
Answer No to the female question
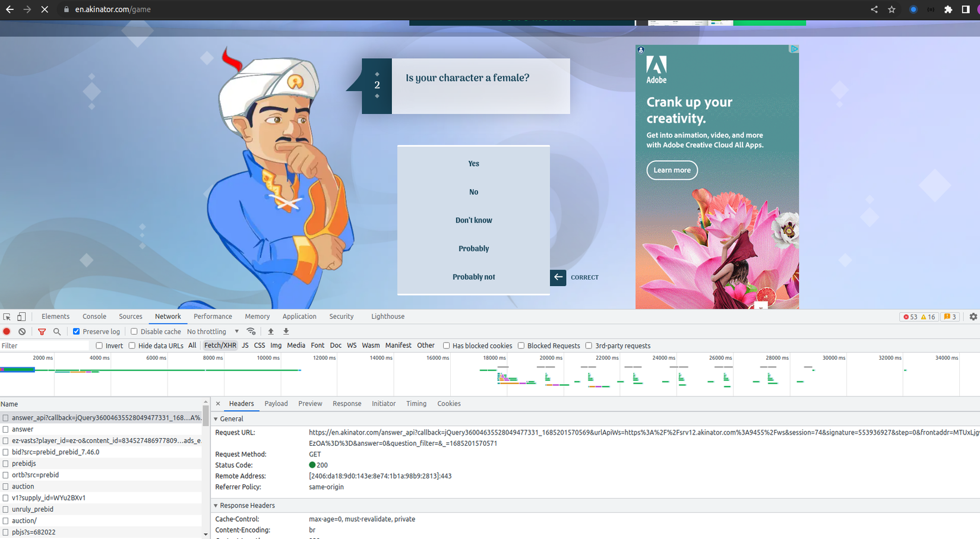pyautogui.click(x=473, y=192)
